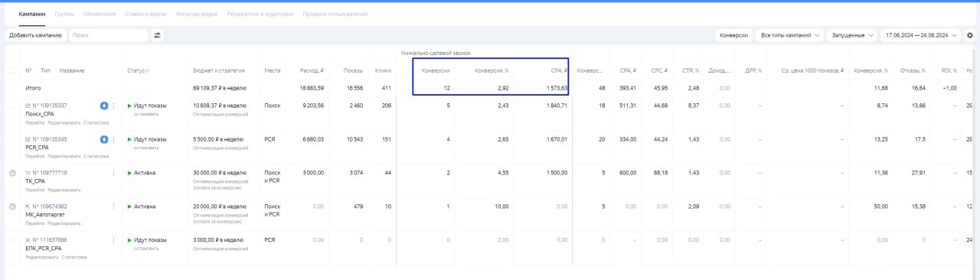This screenshot has height=280, width=980.
Task: Focus the Поиск search field
Action: coord(109,35)
